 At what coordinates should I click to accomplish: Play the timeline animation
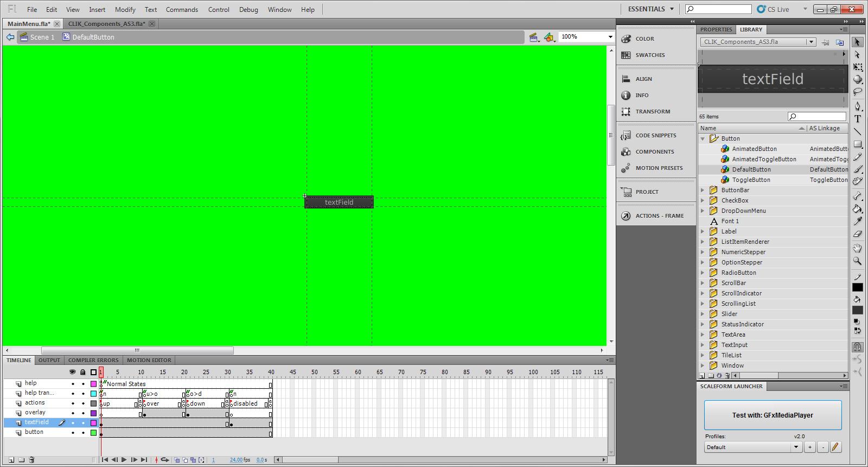pos(124,460)
